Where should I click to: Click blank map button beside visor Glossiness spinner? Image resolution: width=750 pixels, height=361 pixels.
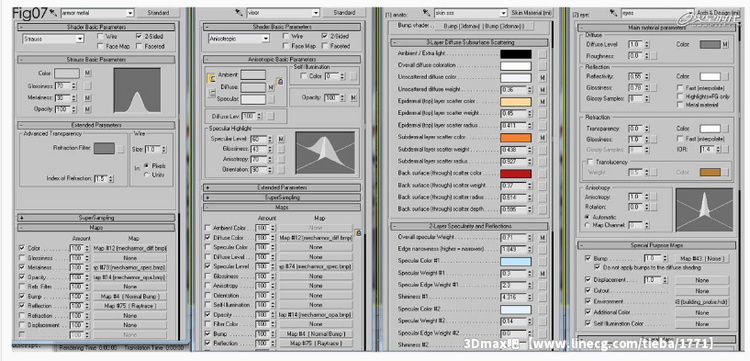click(281, 149)
